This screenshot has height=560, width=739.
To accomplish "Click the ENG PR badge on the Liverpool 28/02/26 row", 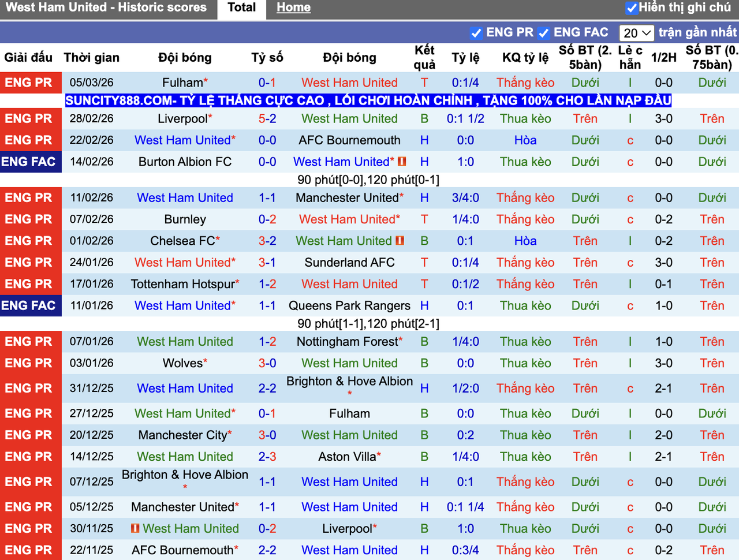I will point(31,118).
